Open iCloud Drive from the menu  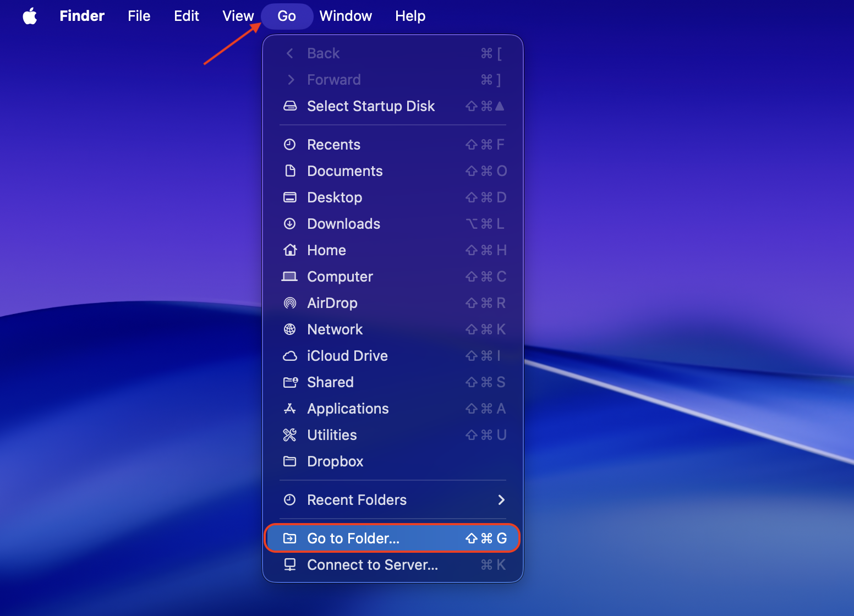393,356
